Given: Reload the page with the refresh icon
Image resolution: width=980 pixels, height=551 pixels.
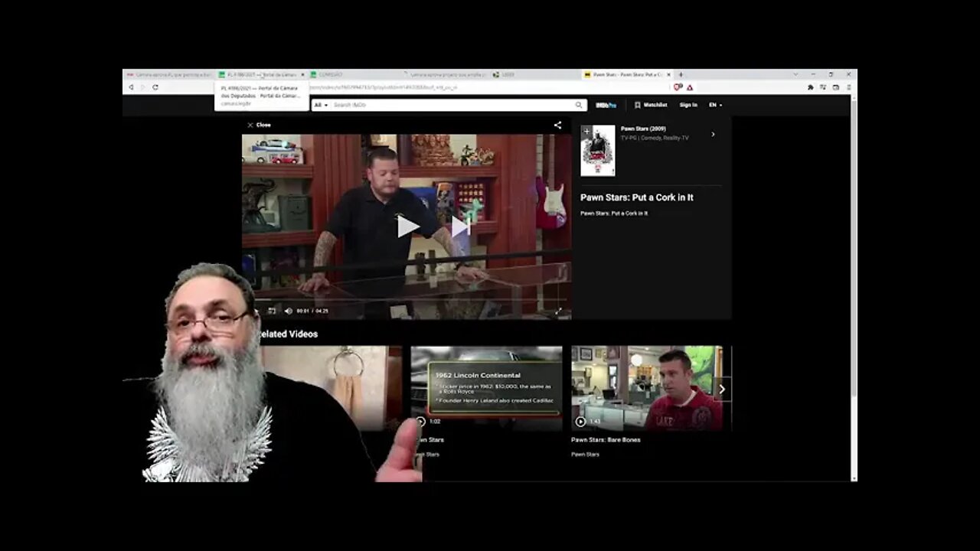Looking at the screenshot, I should [155, 87].
